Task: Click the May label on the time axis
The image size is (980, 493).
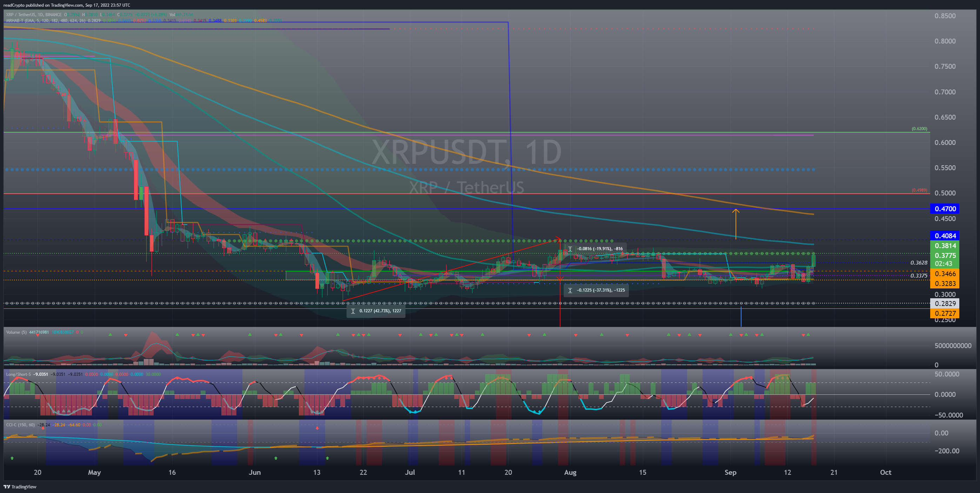Action: pyautogui.click(x=94, y=472)
